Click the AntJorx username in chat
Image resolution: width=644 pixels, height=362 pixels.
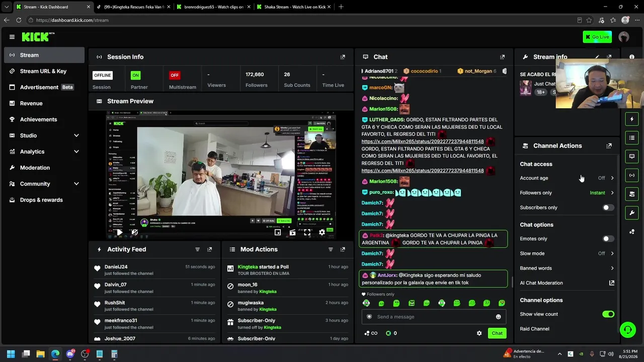coord(387,275)
